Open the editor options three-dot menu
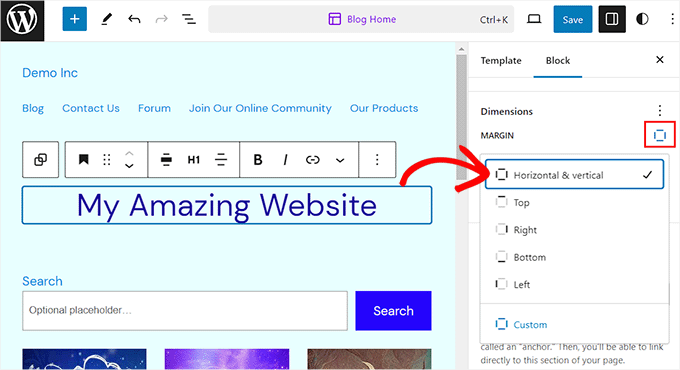Image resolution: width=680 pixels, height=370 pixels. 672,19
